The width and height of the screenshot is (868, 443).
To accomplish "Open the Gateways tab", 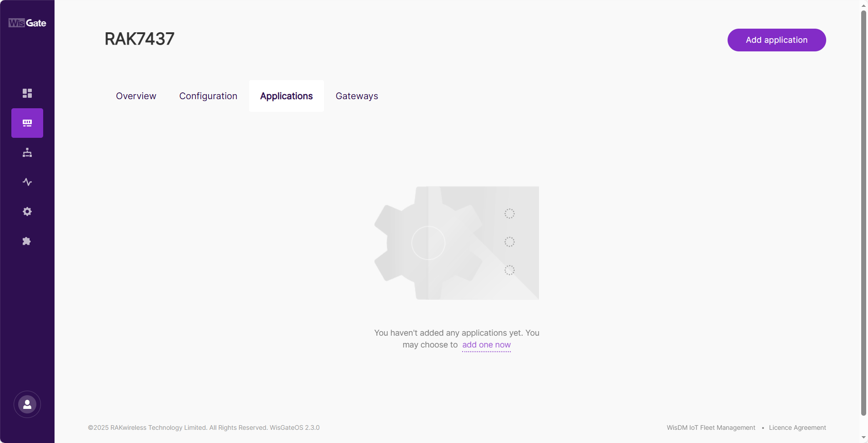I will [x=356, y=96].
